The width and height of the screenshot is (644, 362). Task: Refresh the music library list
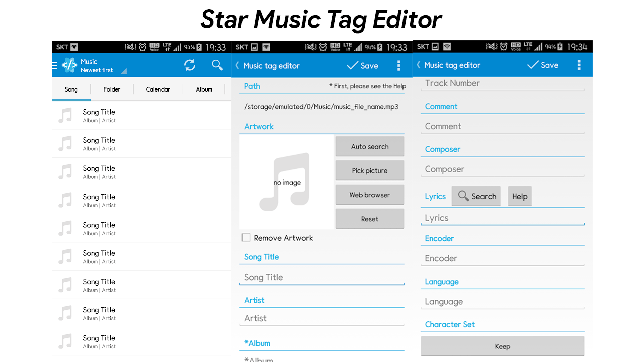(190, 65)
